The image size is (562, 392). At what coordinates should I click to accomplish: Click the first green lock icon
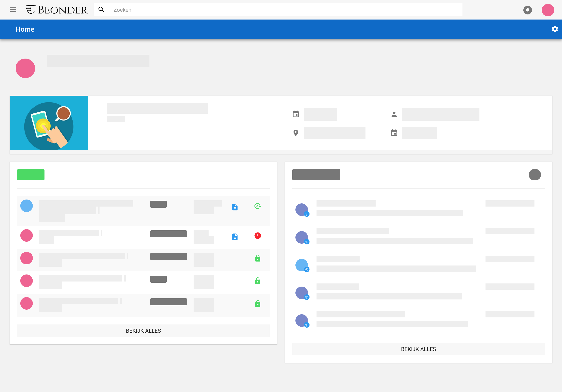258,258
